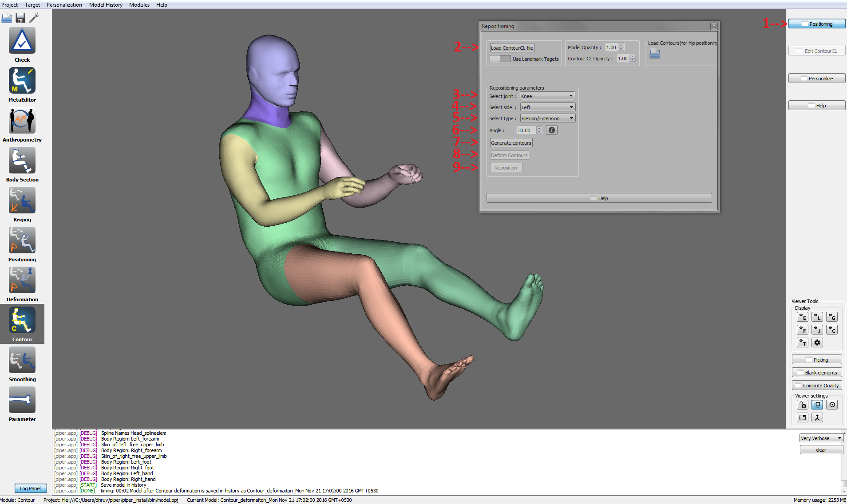Toggle display of F entities
Screen dimensions: 847x504
(x=803, y=330)
